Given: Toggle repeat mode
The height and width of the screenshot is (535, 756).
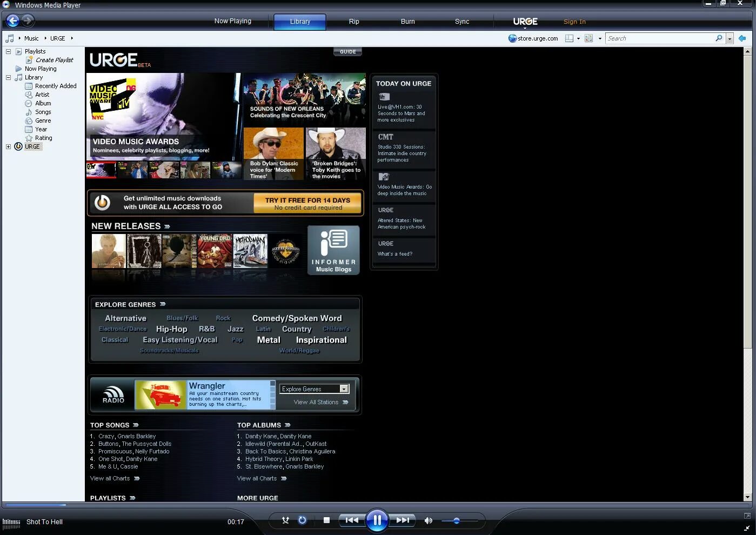Looking at the screenshot, I should 302,520.
